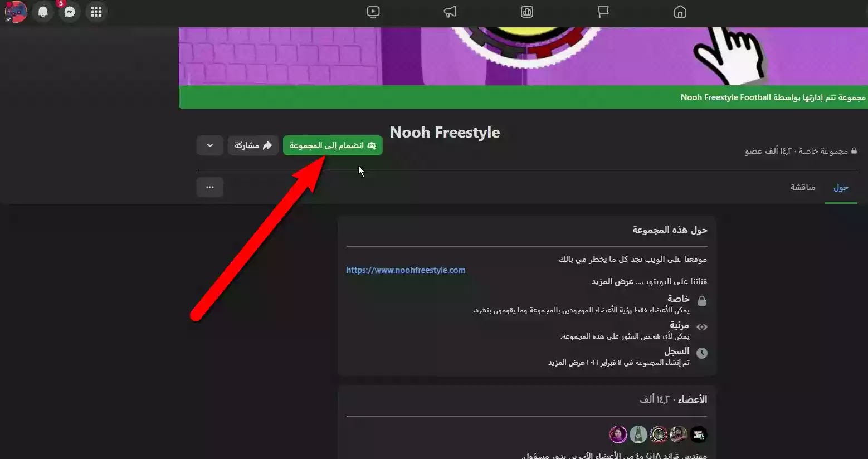Click the مشاركة share button
Viewport: 868px width, 459px height.
click(x=253, y=145)
